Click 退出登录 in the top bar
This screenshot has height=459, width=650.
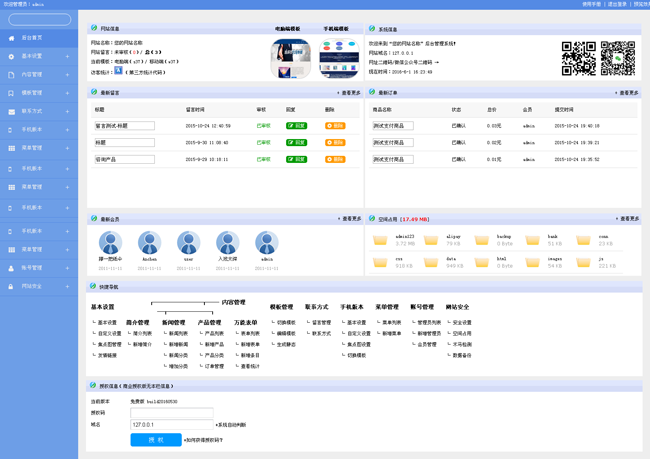tap(617, 4)
